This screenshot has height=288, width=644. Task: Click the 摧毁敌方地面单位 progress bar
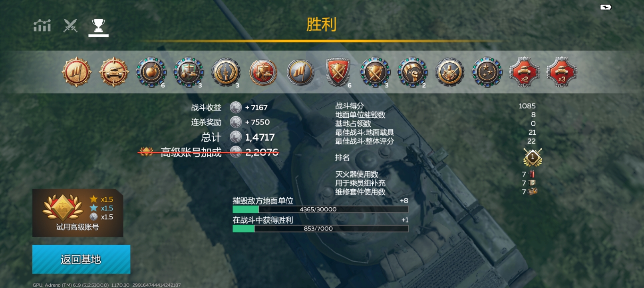click(320, 209)
